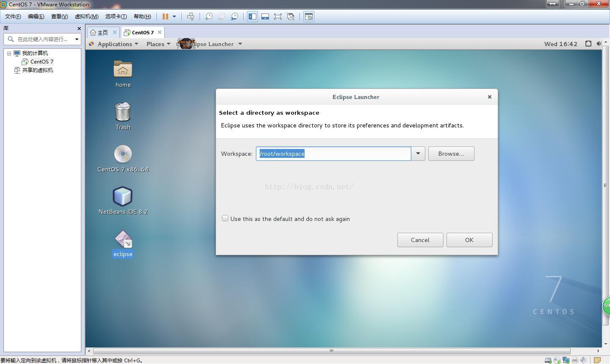Open the 查看(V) menu
Viewport: 610px width, 364px height.
59,17
